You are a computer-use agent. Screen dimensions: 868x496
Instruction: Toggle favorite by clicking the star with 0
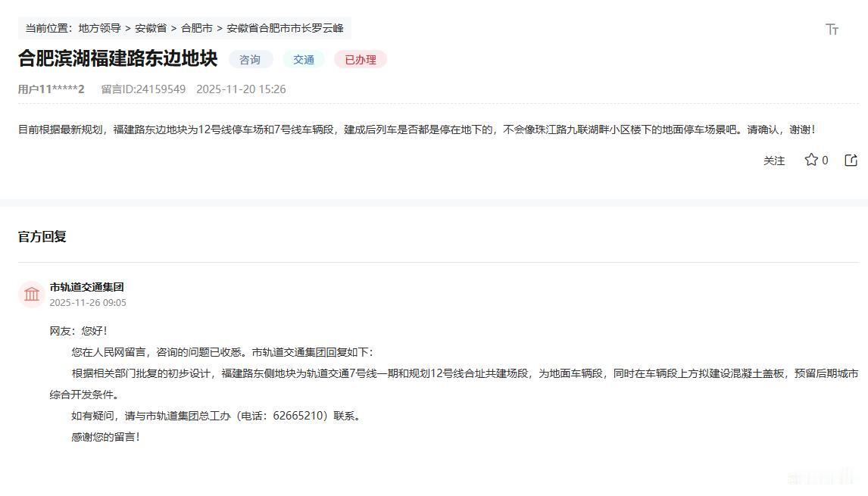(x=815, y=160)
